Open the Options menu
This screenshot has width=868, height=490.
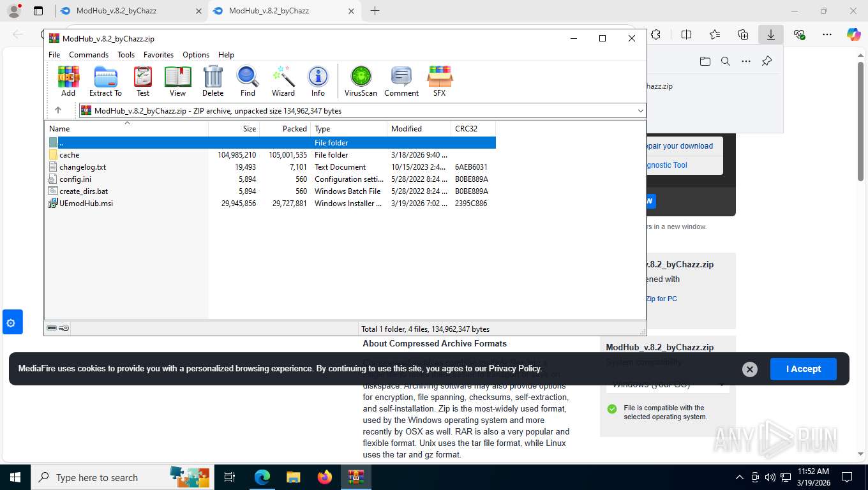(196, 55)
